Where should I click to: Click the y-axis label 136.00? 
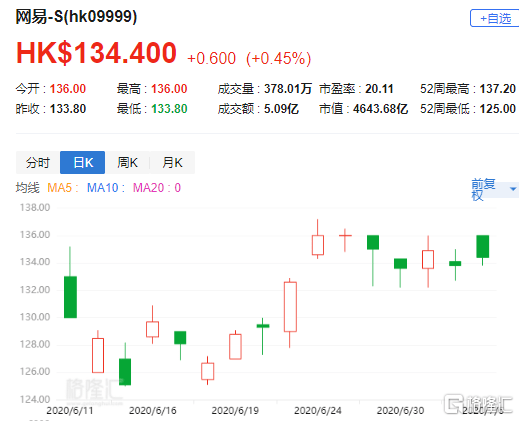pyautogui.click(x=35, y=235)
